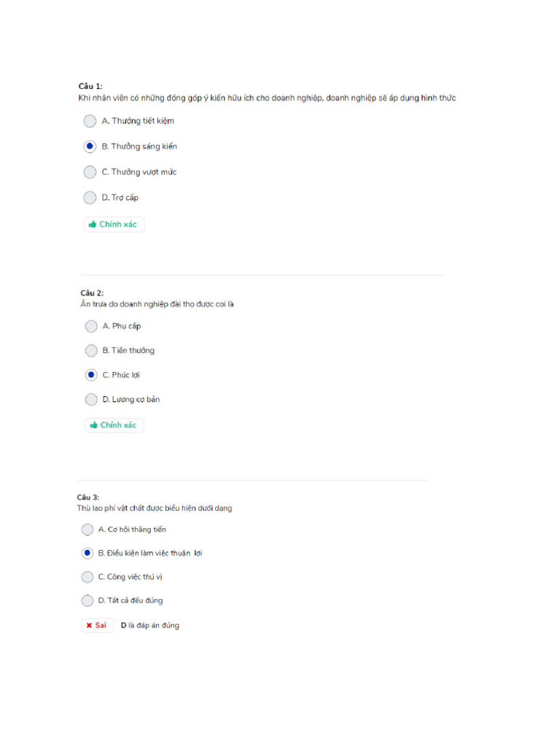Select answer A. Thưởng tiết kiệm

90,121
